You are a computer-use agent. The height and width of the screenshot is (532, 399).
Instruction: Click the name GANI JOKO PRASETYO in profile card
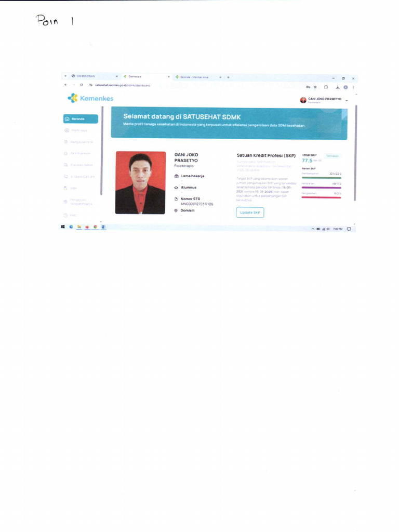point(187,157)
